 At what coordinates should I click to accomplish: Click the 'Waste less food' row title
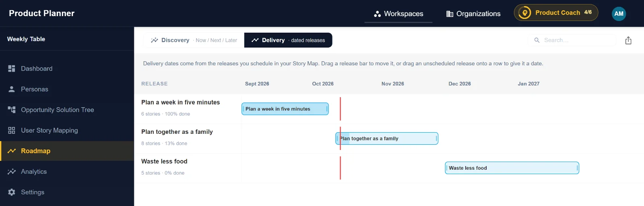tap(164, 161)
